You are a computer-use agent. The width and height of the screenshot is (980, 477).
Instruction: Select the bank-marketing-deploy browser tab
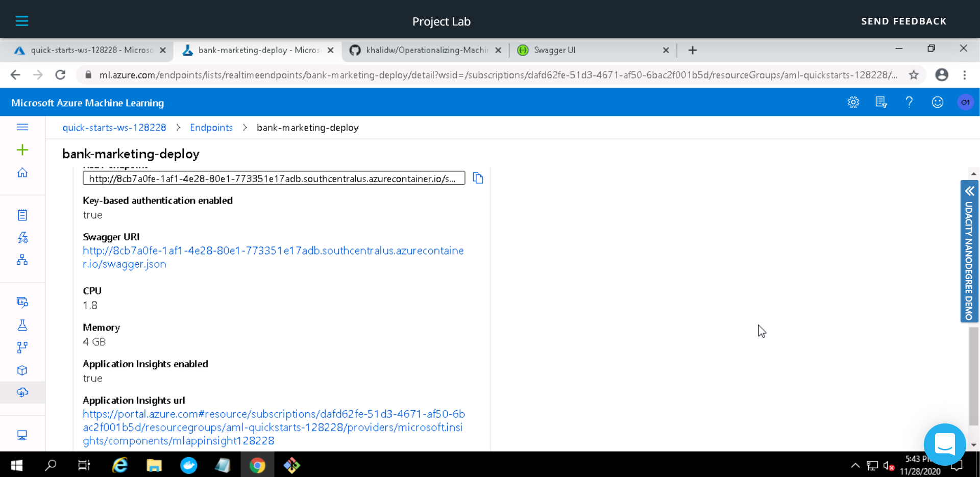(258, 50)
